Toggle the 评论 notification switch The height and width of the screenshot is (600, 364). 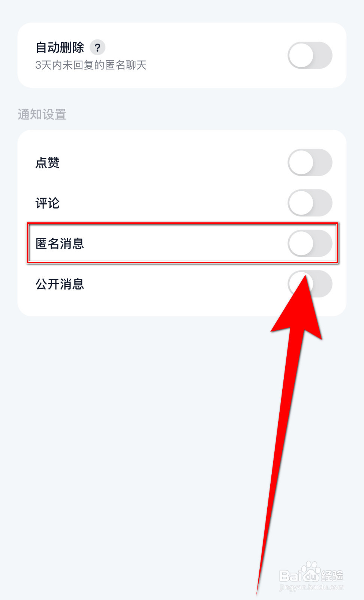tap(310, 203)
